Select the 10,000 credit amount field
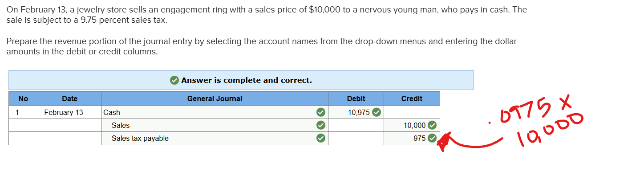644x172 pixels. (412, 125)
